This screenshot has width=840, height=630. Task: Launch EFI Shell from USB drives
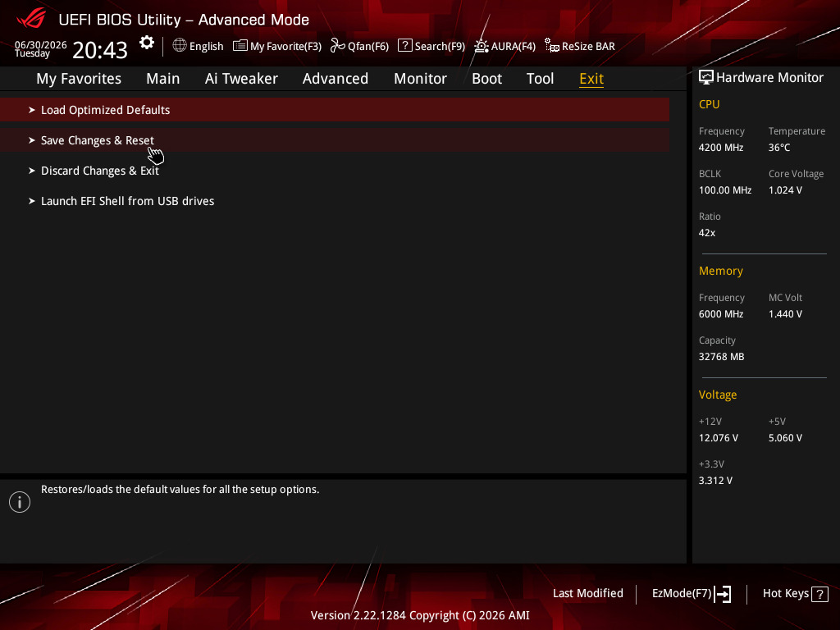point(335,202)
